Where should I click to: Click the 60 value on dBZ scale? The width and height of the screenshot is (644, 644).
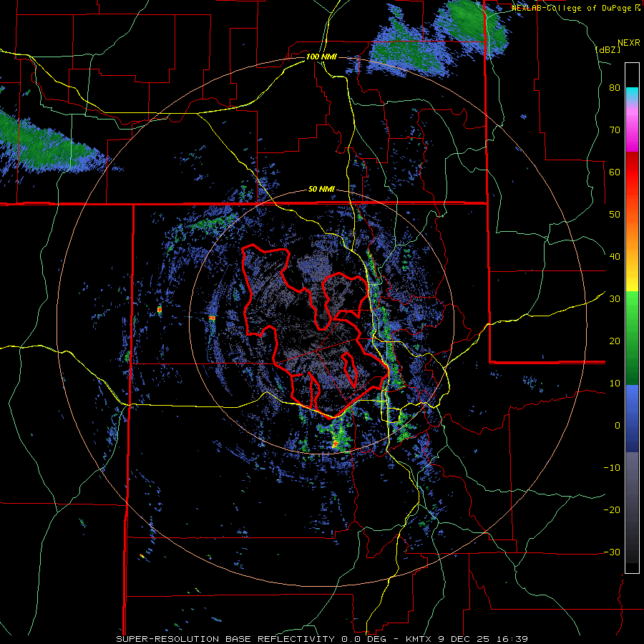click(x=615, y=172)
